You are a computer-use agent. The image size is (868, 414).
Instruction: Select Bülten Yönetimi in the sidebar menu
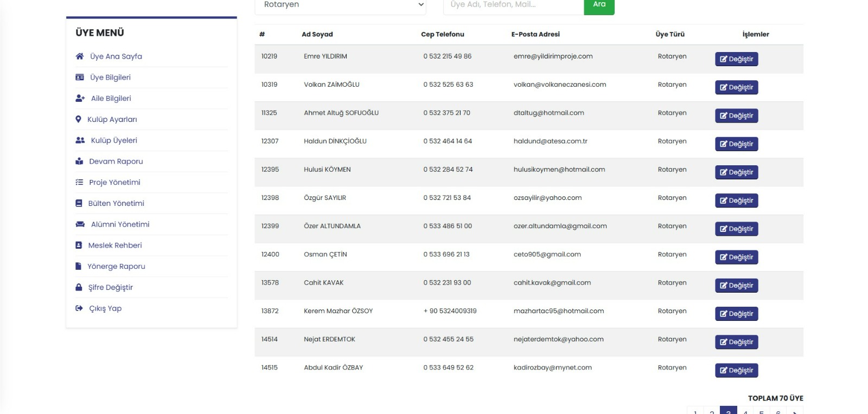click(116, 204)
